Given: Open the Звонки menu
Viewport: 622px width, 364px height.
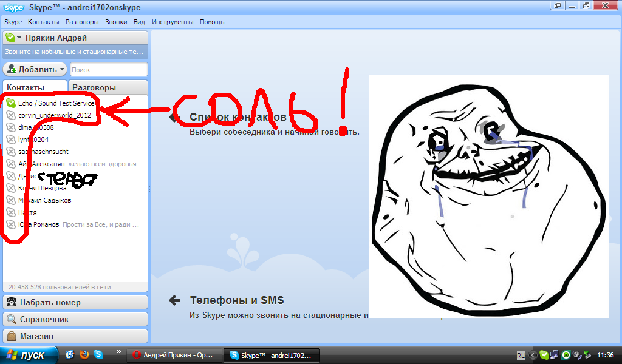Looking at the screenshot, I should [x=116, y=22].
